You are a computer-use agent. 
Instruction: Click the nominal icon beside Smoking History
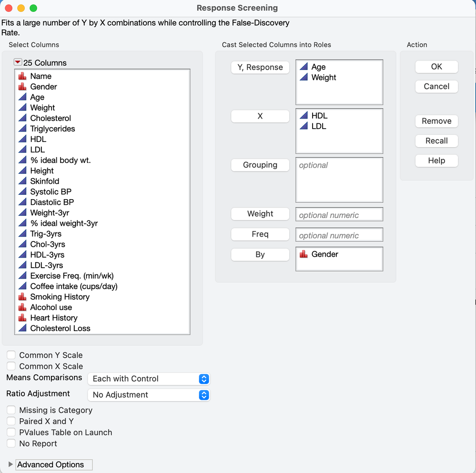coord(22,297)
